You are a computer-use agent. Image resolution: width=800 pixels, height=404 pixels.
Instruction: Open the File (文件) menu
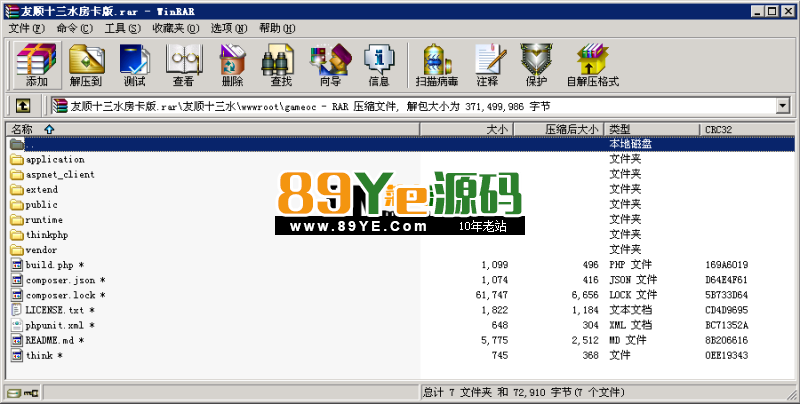point(27,28)
